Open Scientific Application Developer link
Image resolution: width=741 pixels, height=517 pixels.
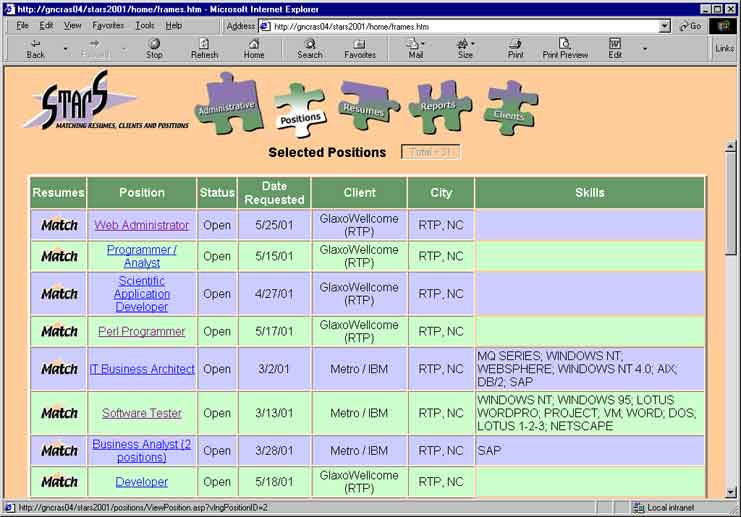click(142, 293)
